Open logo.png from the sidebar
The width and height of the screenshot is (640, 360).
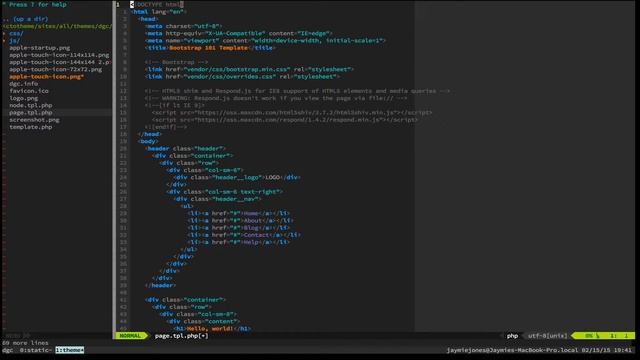pyautogui.click(x=24, y=98)
